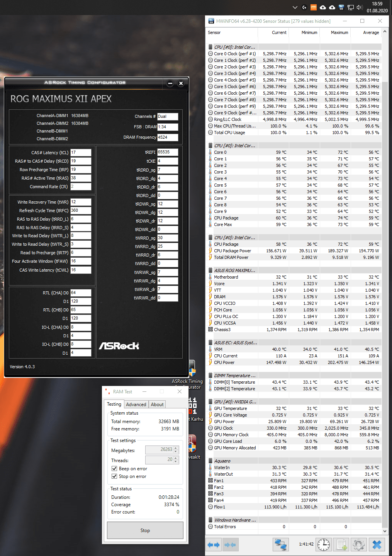This screenshot has width=392, height=556.
Task: Click the orange keyboard tray icon
Action: pos(314,7)
